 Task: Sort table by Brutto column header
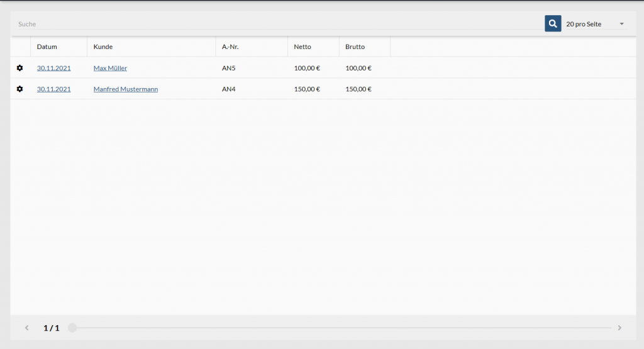point(355,47)
